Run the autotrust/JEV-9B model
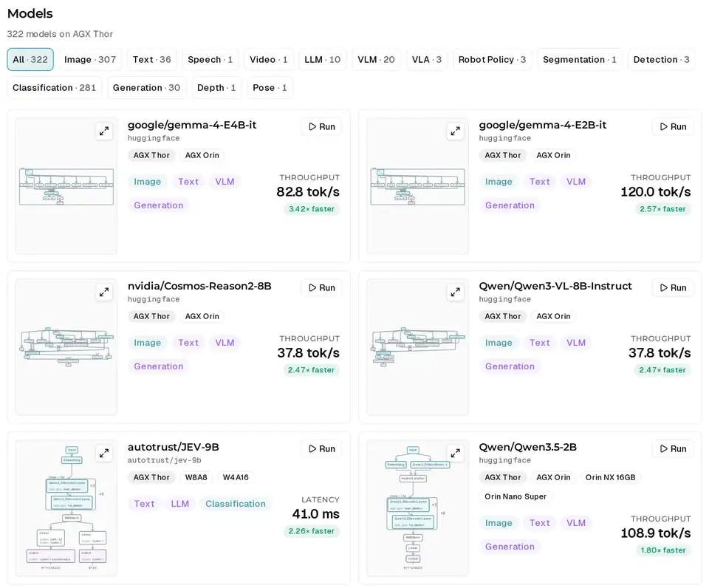Image resolution: width=709 pixels, height=588 pixels. point(321,448)
